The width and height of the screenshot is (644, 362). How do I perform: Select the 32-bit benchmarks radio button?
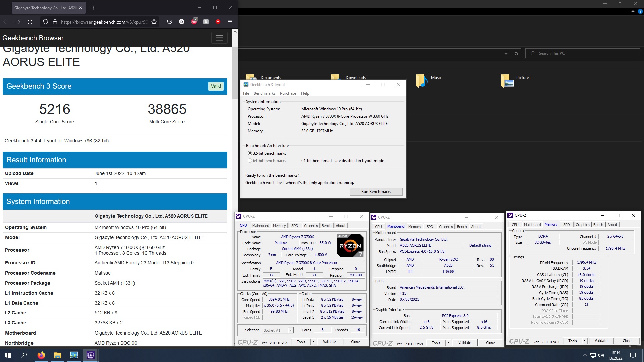pos(250,153)
